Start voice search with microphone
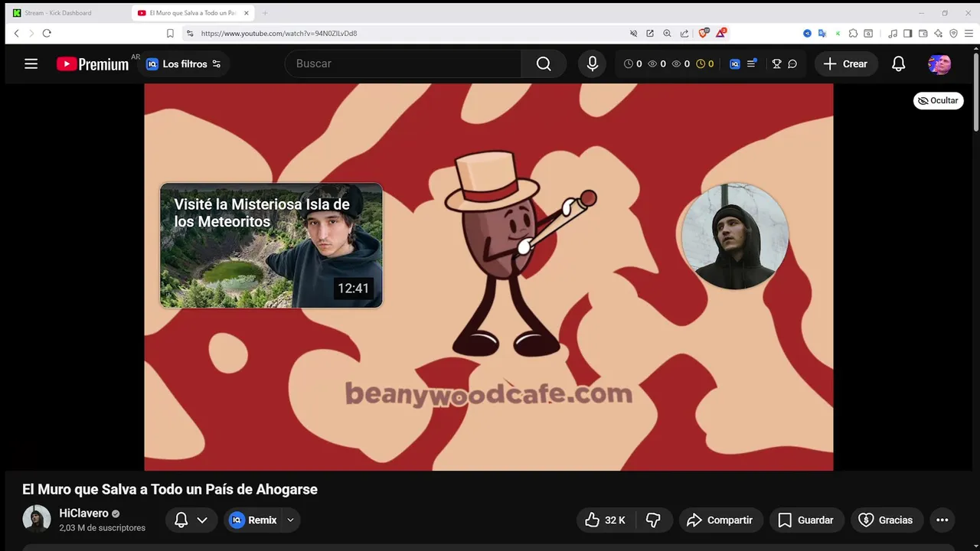The height and width of the screenshot is (551, 980). click(x=592, y=64)
